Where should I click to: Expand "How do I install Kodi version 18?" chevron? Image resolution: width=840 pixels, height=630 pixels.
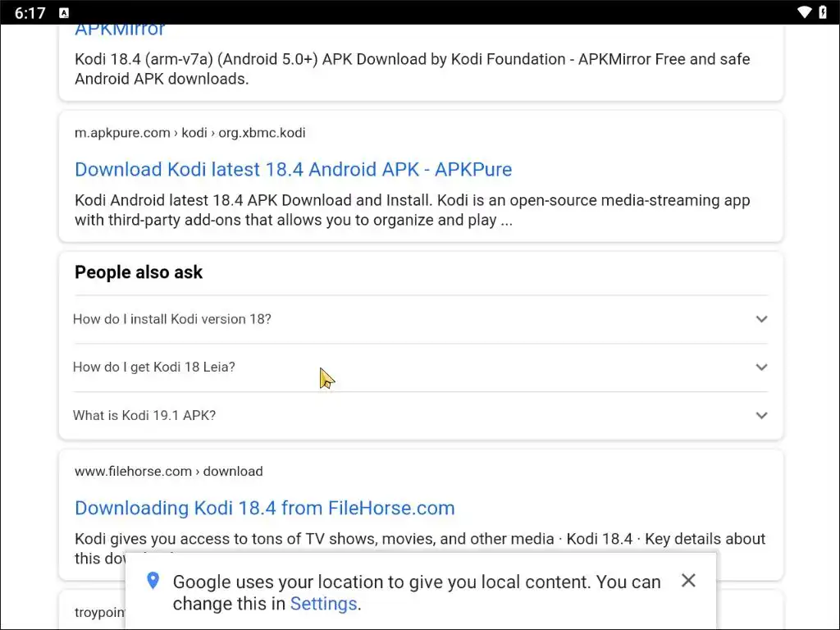coord(761,319)
